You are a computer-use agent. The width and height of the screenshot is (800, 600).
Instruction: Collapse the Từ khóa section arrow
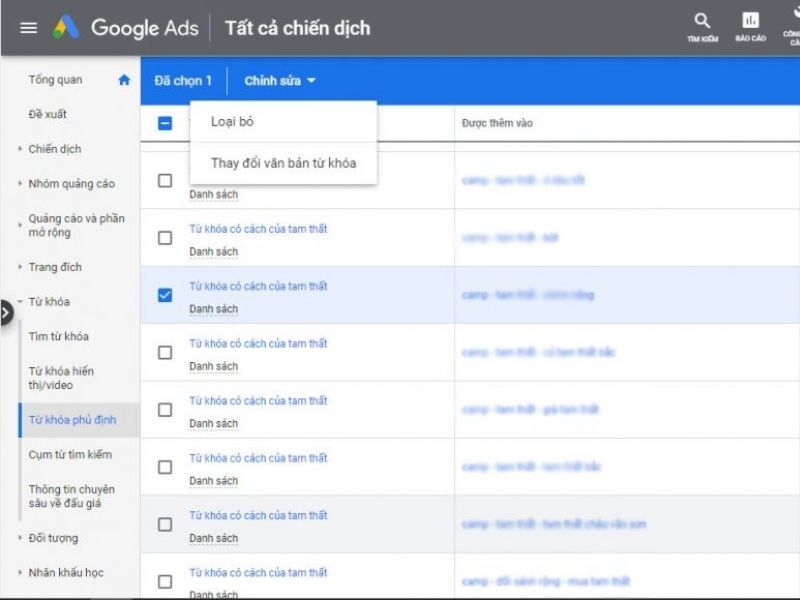click(20, 301)
